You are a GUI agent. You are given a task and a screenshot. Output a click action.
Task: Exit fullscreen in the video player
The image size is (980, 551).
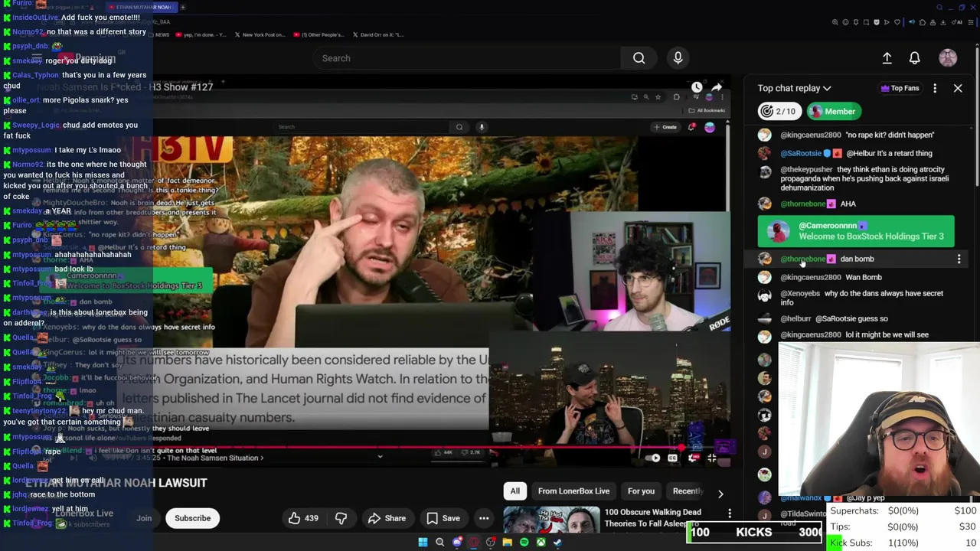pyautogui.click(x=711, y=458)
